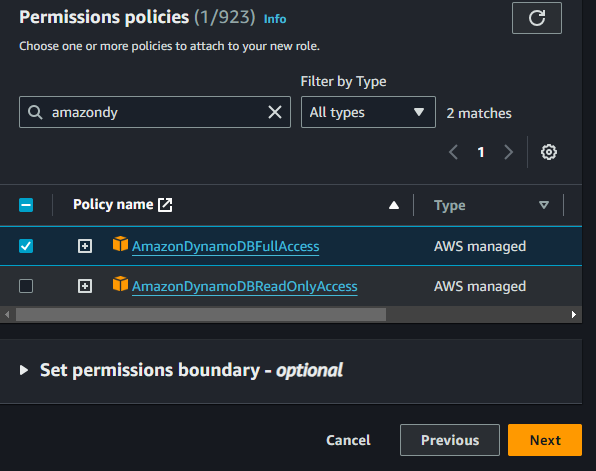Toggle the select-all policies header checkbox
Screen dimensions: 596x471
pos(26,205)
